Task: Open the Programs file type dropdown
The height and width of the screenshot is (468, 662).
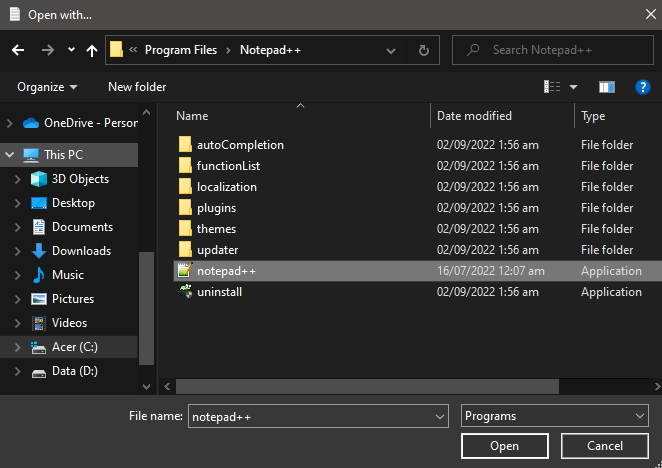Action: pyautogui.click(x=555, y=416)
